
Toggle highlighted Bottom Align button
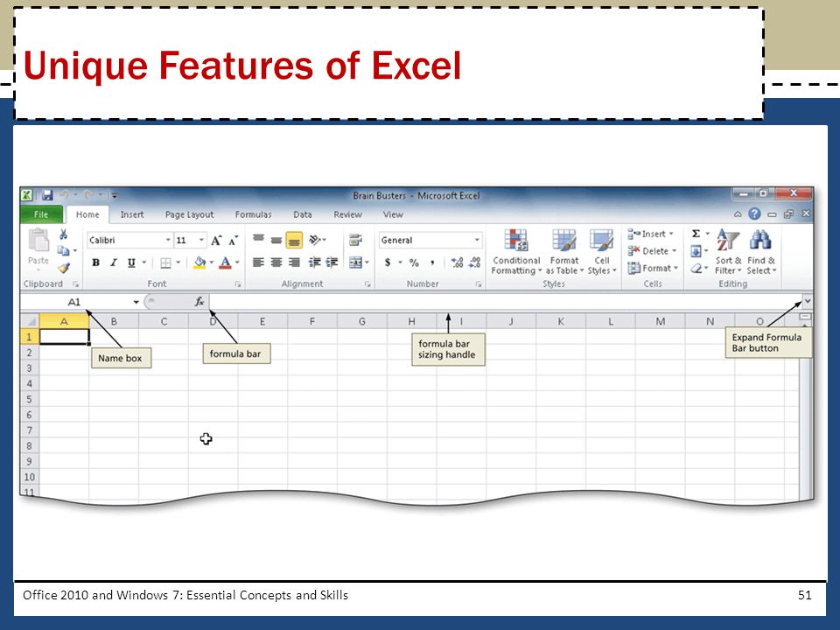294,240
